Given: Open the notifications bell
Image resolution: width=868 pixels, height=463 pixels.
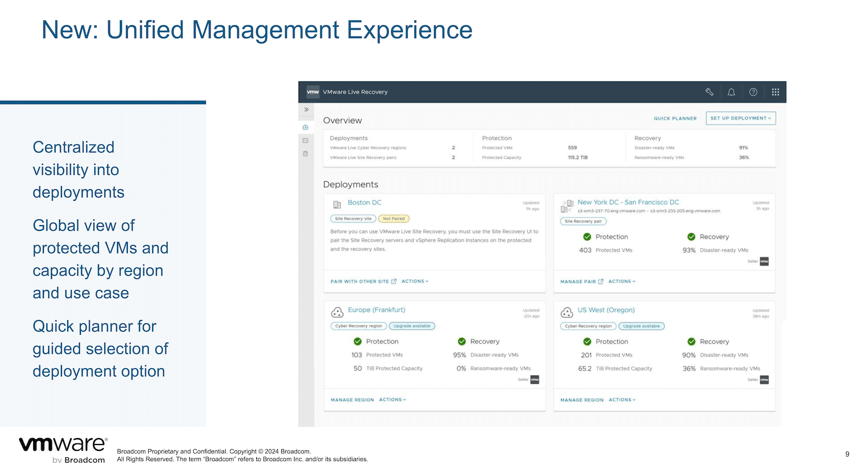Looking at the screenshot, I should coord(731,92).
